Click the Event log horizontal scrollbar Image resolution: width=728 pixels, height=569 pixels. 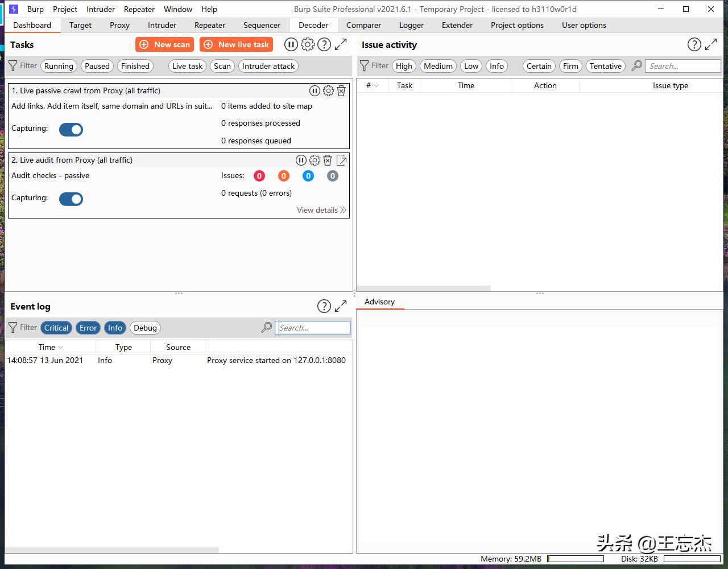[x=112, y=550]
